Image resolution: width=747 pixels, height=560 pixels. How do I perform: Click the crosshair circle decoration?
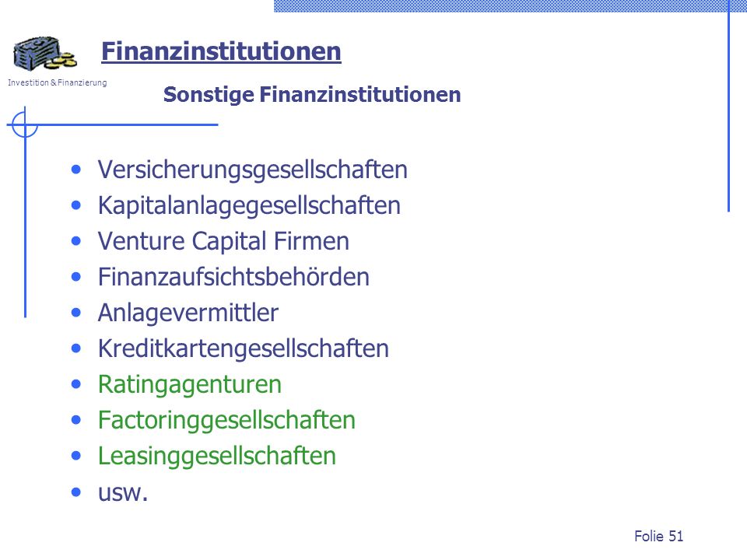(x=25, y=124)
